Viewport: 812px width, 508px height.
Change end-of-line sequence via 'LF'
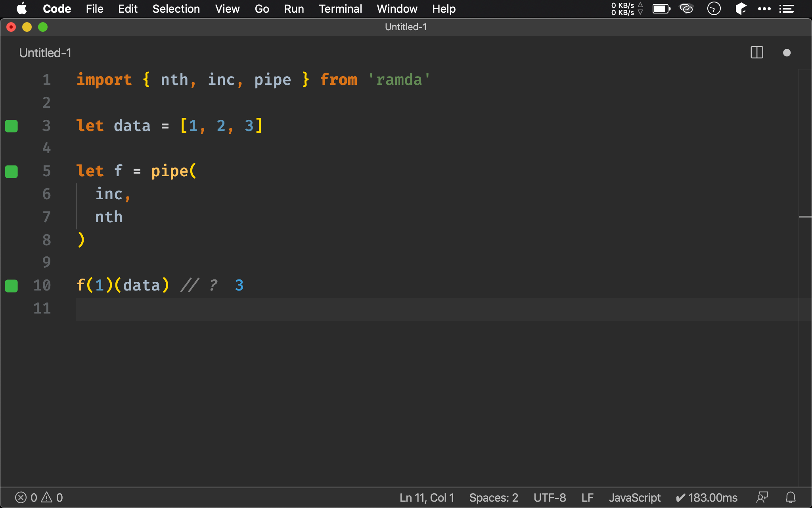click(x=587, y=498)
